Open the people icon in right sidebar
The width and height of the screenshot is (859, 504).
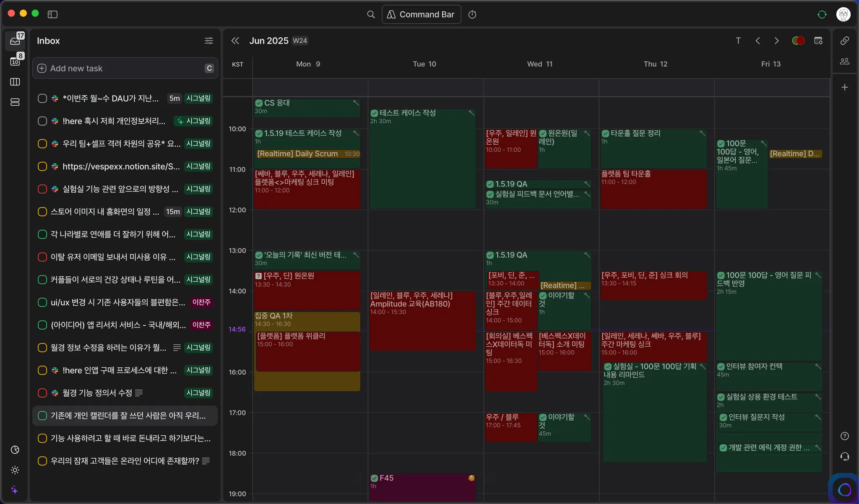click(845, 61)
